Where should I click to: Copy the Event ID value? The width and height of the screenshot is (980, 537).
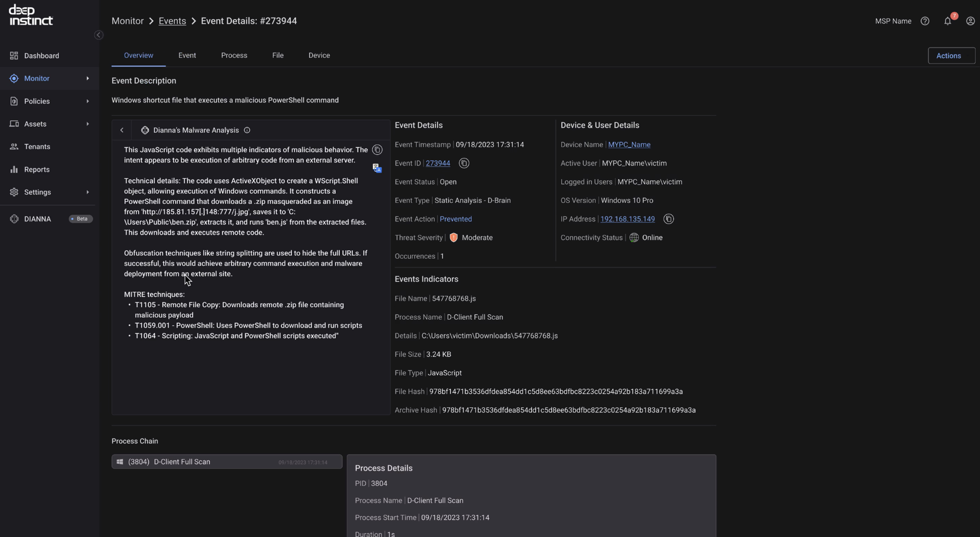click(464, 163)
